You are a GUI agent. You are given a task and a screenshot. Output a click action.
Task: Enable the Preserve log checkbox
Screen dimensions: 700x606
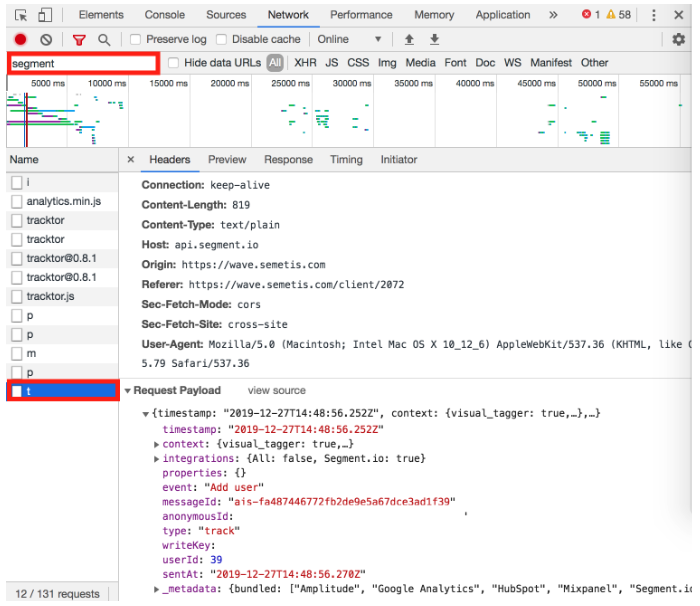tap(136, 40)
